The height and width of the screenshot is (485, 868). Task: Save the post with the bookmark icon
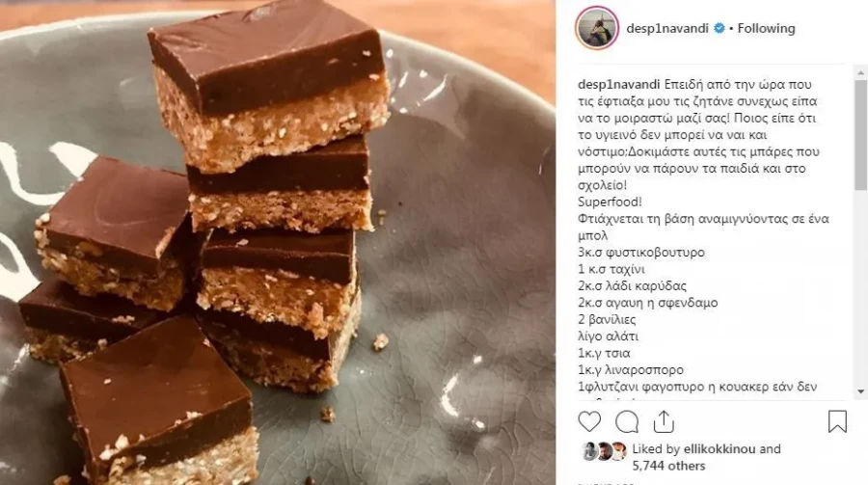(837, 421)
